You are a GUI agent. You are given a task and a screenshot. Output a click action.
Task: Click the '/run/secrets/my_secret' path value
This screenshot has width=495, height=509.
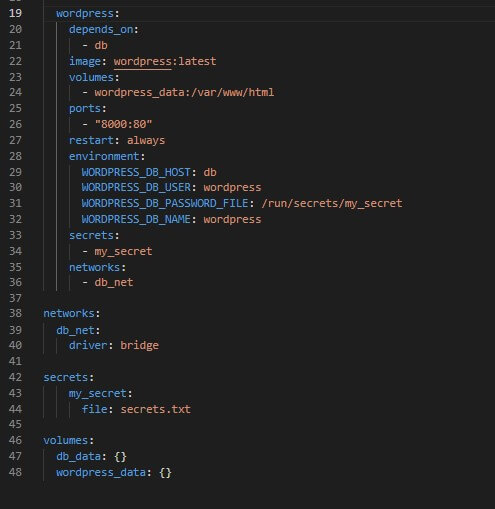pyautogui.click(x=332, y=203)
